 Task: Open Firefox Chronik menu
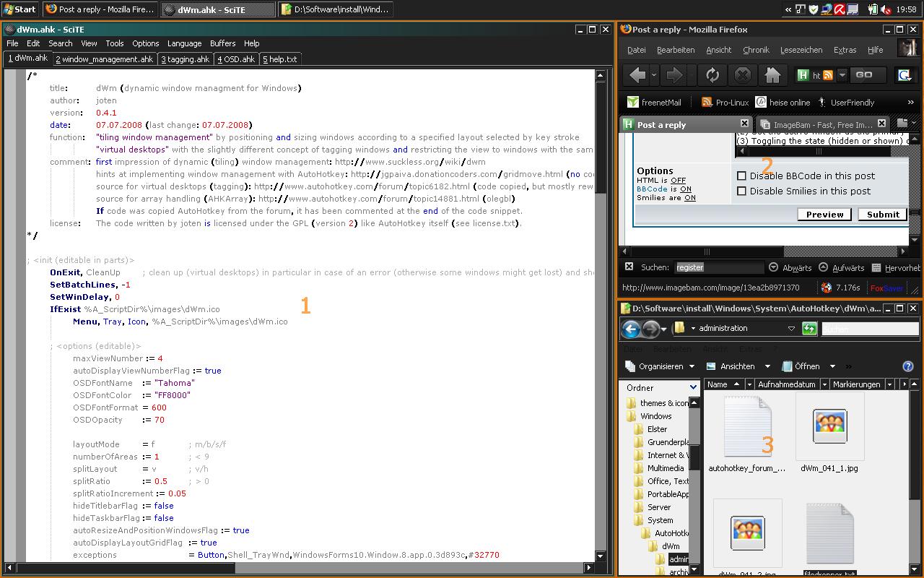point(756,50)
